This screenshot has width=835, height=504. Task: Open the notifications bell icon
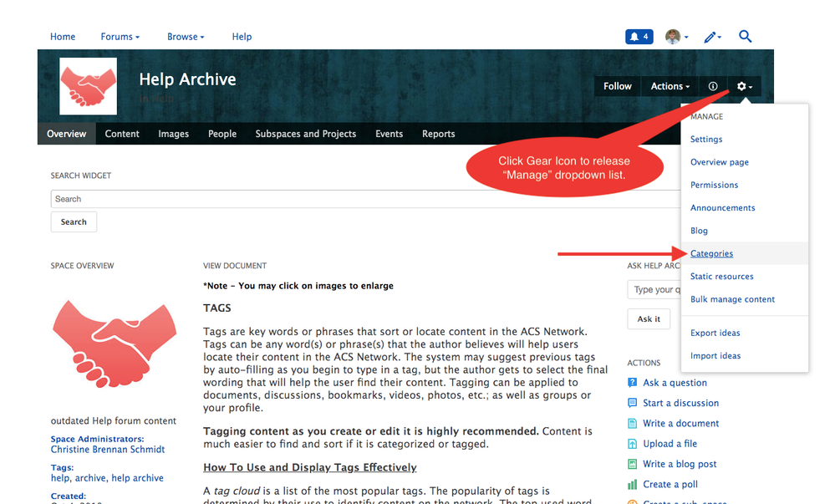(x=639, y=37)
